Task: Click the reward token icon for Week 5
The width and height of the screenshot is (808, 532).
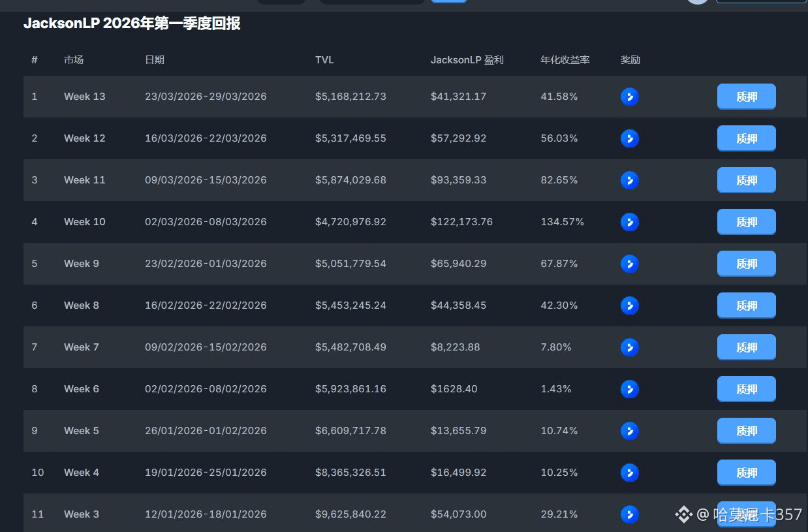Action: 630,431
